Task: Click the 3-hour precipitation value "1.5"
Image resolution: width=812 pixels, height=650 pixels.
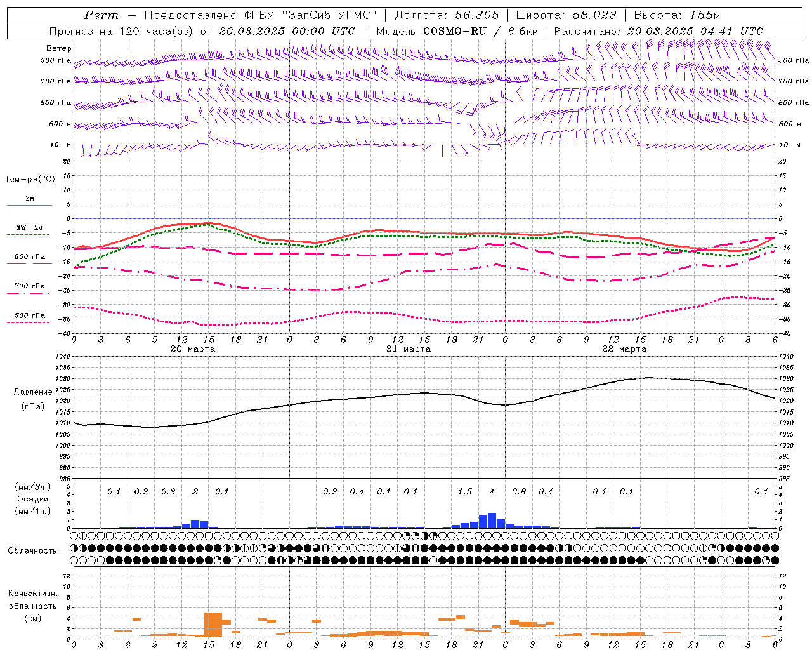Action: [465, 491]
